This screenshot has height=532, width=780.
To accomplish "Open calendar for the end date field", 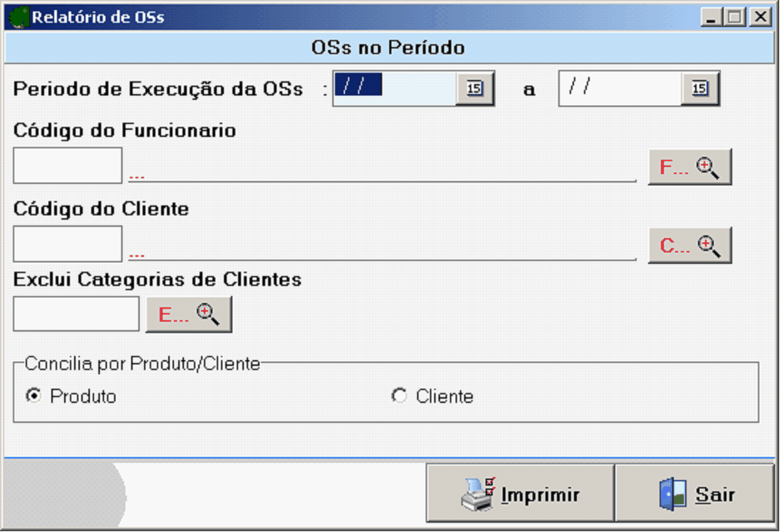I will click(700, 88).
